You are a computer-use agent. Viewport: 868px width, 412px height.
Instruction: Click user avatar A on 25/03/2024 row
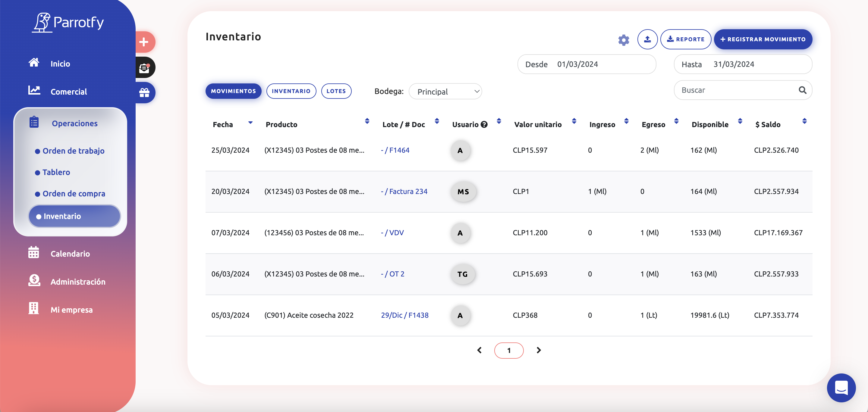(x=460, y=151)
